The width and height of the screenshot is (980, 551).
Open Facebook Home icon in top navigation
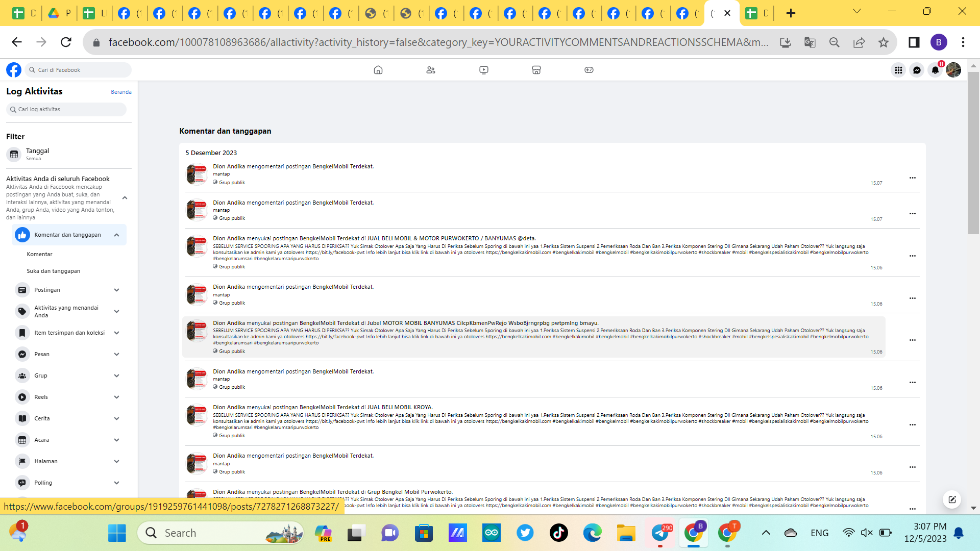click(x=378, y=70)
